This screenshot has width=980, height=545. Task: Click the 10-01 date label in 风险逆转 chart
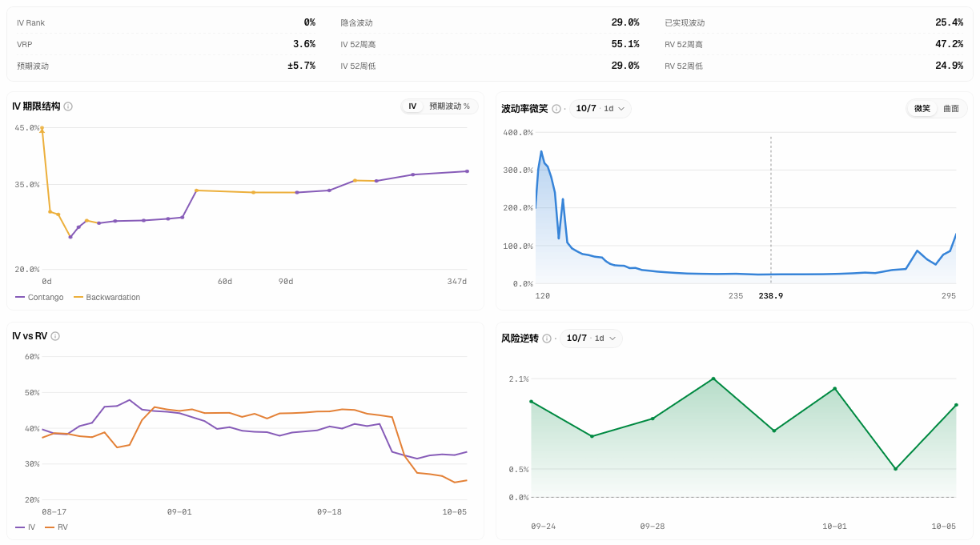coord(834,527)
